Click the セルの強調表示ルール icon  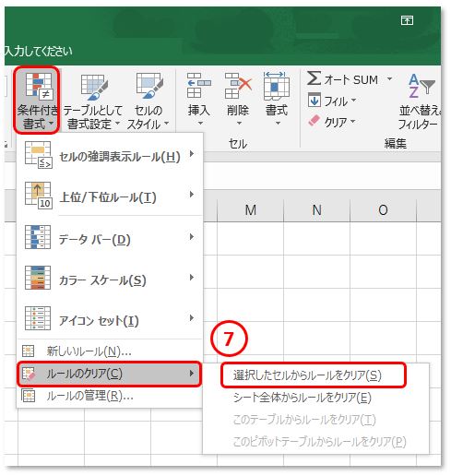(x=38, y=155)
